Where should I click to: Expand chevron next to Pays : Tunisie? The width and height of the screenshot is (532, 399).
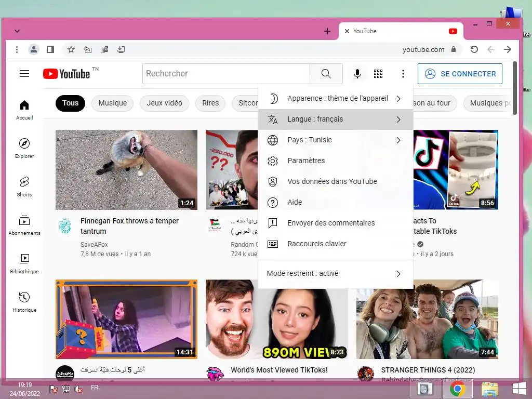tap(398, 140)
